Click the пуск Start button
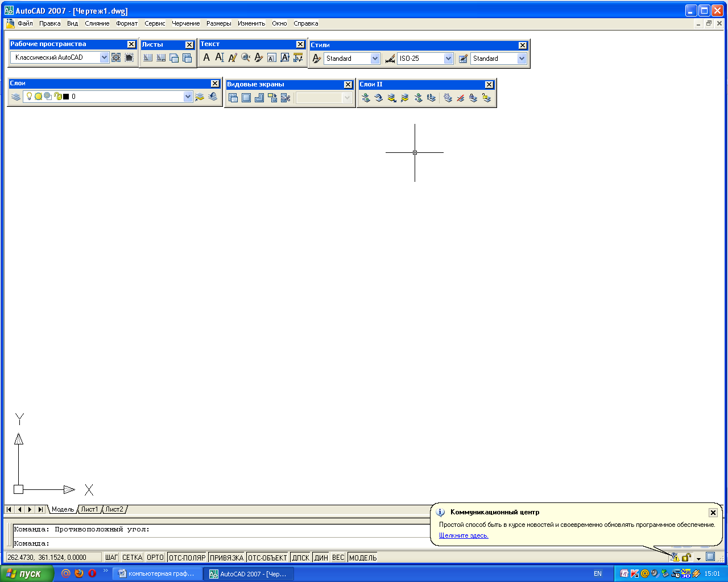 tap(27, 573)
